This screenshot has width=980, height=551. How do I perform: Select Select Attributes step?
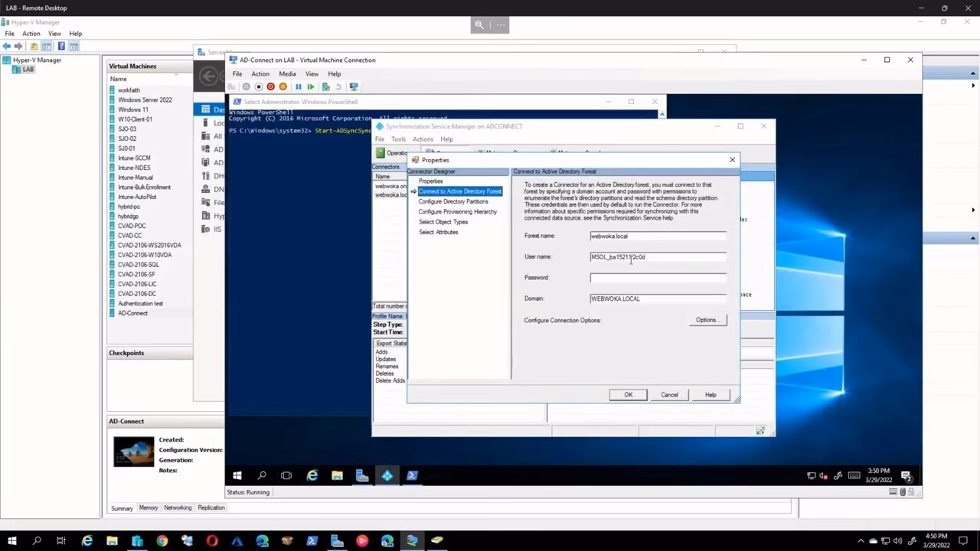click(439, 232)
